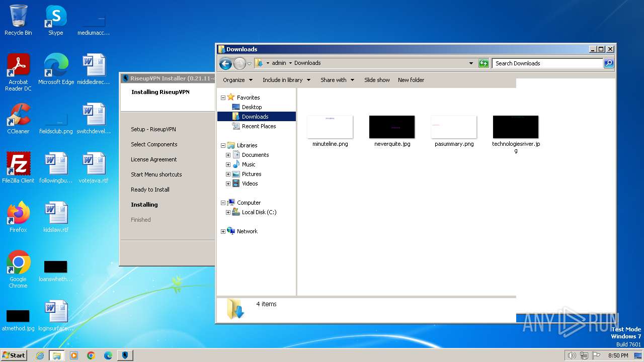Select the middledirec document on the desktop
This screenshot has width=644, height=362.
94,69
